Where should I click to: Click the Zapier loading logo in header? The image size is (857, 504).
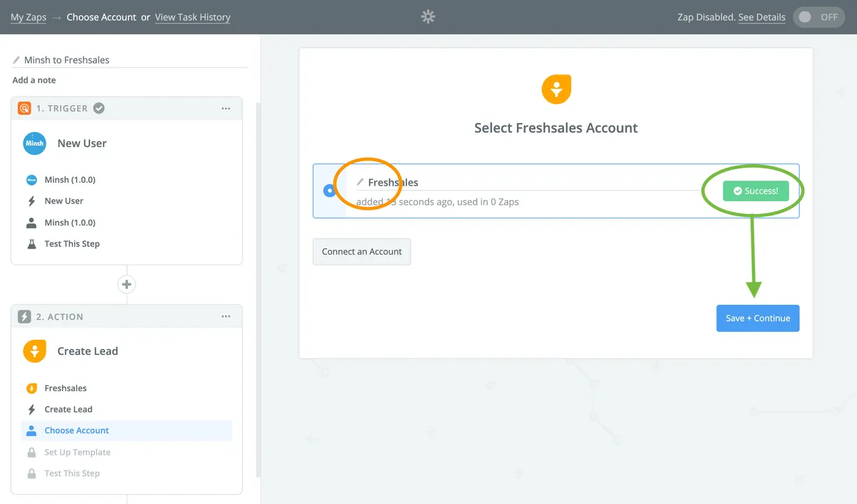click(x=428, y=17)
